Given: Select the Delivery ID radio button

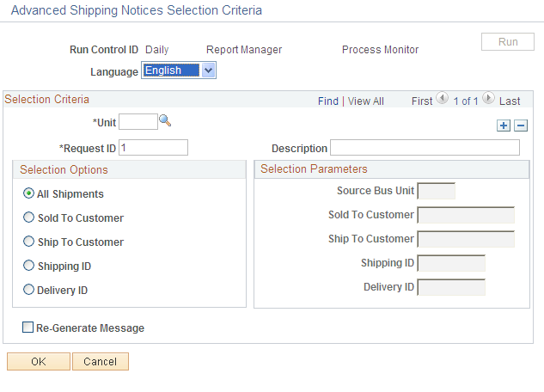Looking at the screenshot, I should click(x=29, y=291).
